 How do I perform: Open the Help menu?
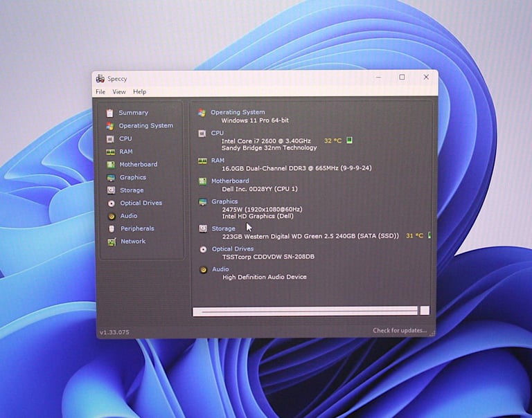(139, 92)
